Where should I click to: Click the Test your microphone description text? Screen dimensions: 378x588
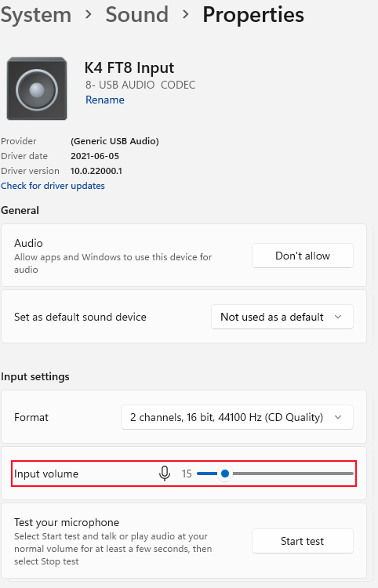coord(113,549)
